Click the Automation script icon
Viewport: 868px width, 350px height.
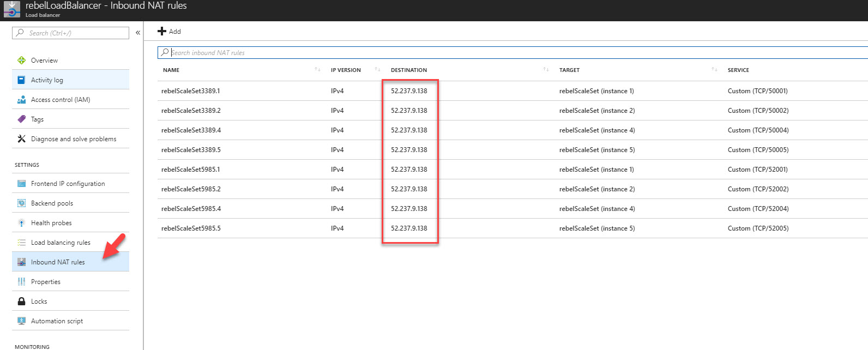tap(21, 321)
